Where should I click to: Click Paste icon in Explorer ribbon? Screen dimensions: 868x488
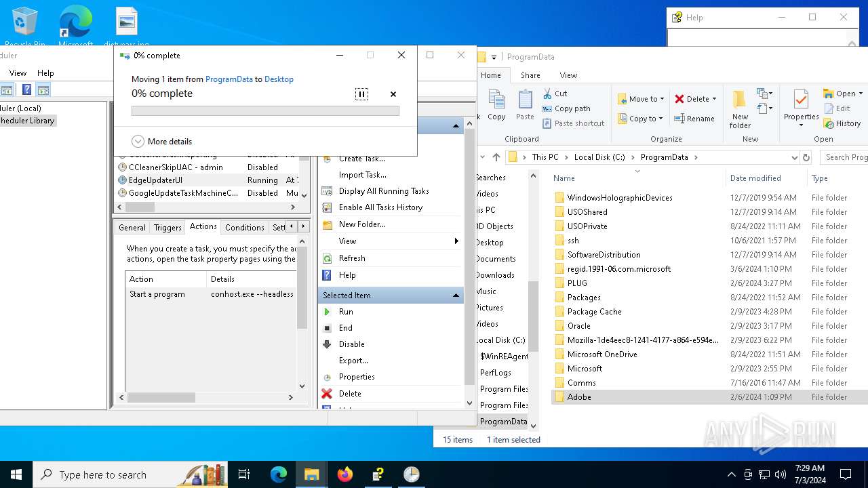click(525, 105)
